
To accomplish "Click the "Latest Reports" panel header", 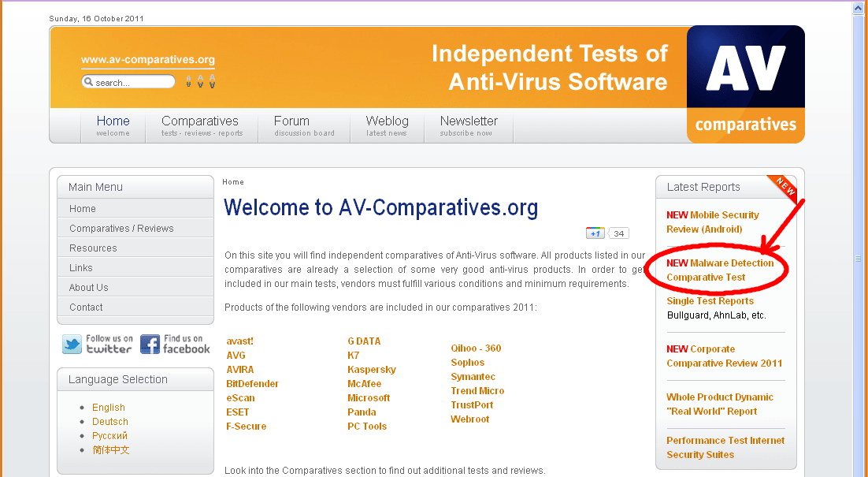I will click(725, 188).
